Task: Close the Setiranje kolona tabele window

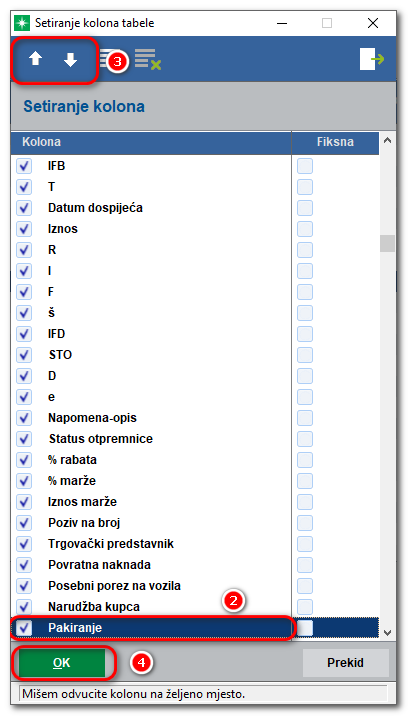Action: (372, 23)
